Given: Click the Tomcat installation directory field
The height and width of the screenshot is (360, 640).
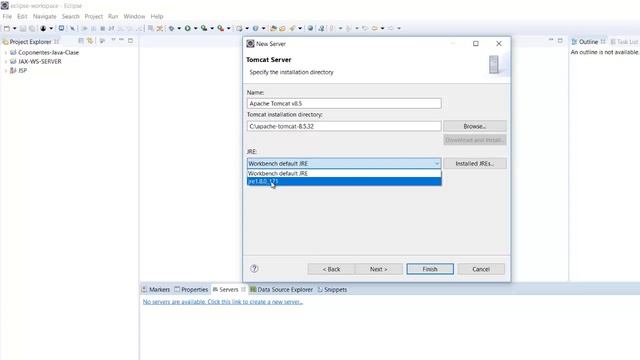Looking at the screenshot, I should pos(344,126).
